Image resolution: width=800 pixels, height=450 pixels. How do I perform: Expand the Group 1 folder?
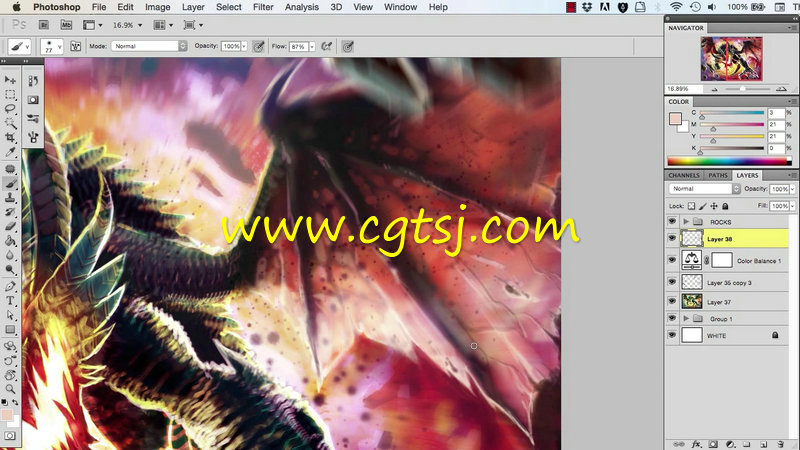tap(686, 318)
